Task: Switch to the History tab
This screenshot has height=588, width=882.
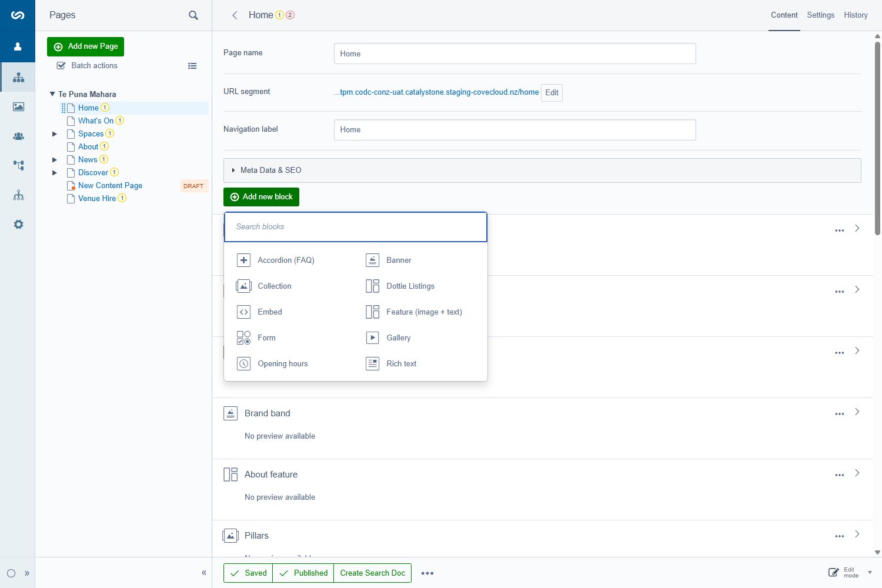Action: pos(856,15)
